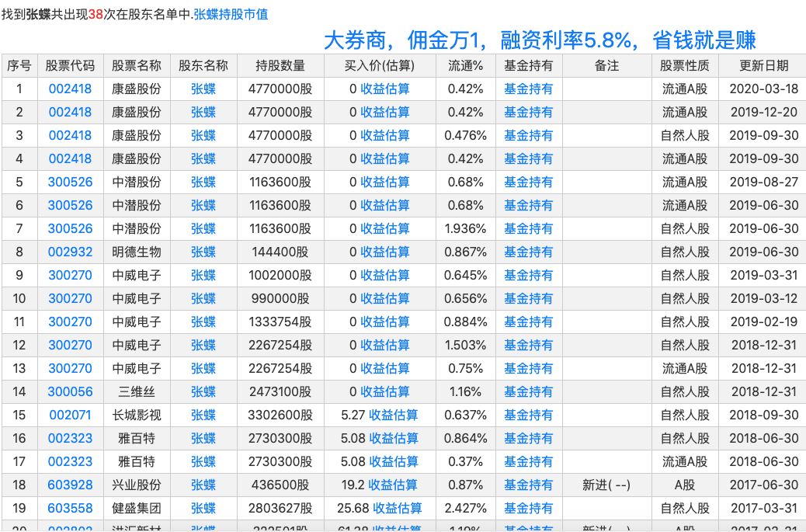Click the 持股数量 column header
The image size is (806, 532).
point(280,66)
